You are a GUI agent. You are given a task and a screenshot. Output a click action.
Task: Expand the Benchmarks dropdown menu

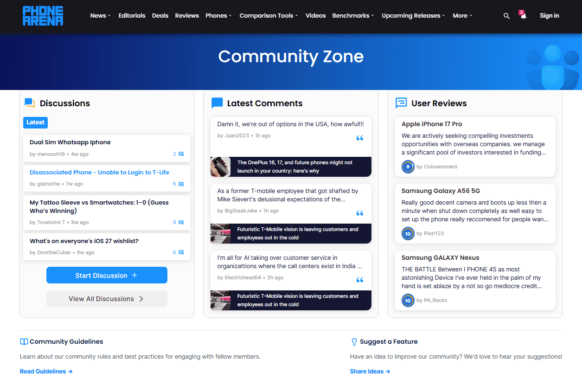pyautogui.click(x=353, y=16)
